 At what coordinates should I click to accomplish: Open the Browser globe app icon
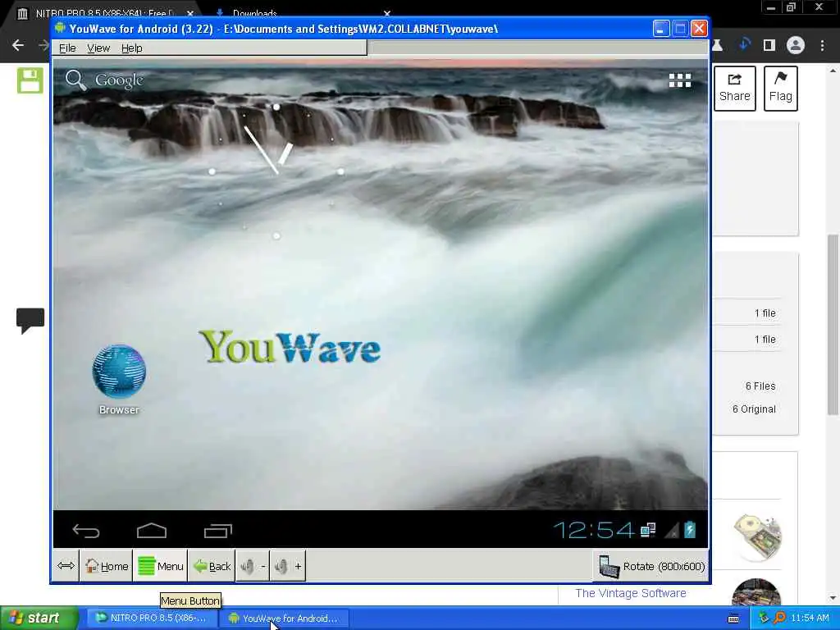click(119, 372)
